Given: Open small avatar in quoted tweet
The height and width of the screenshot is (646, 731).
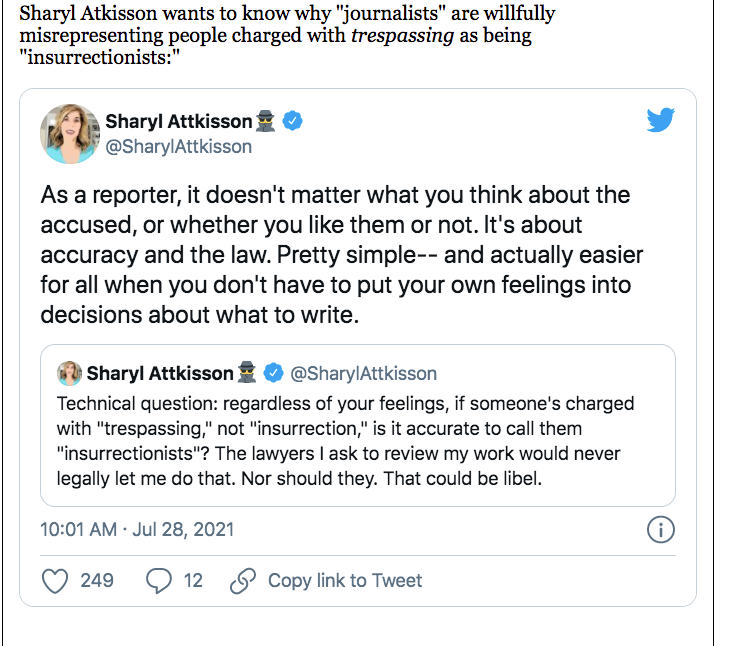Looking at the screenshot, I should (69, 374).
